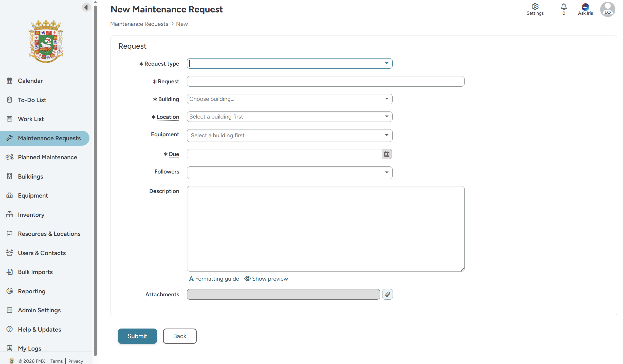Submit the maintenance request

(x=137, y=336)
